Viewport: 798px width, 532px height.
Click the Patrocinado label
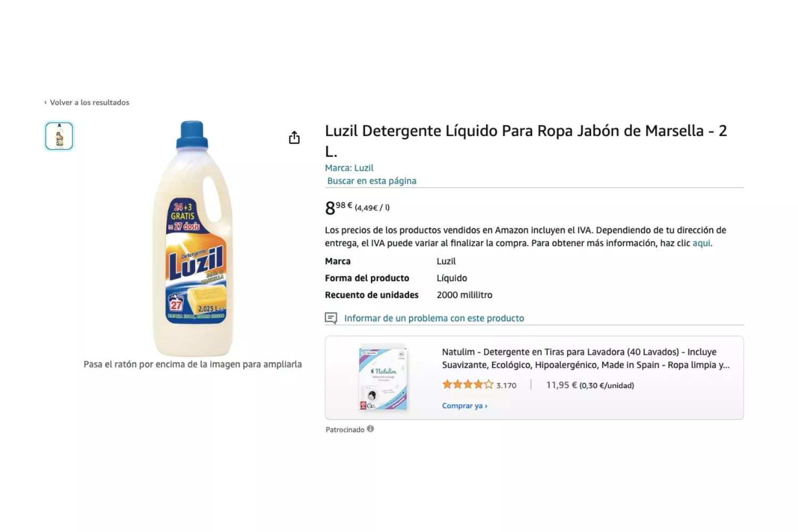(x=345, y=429)
